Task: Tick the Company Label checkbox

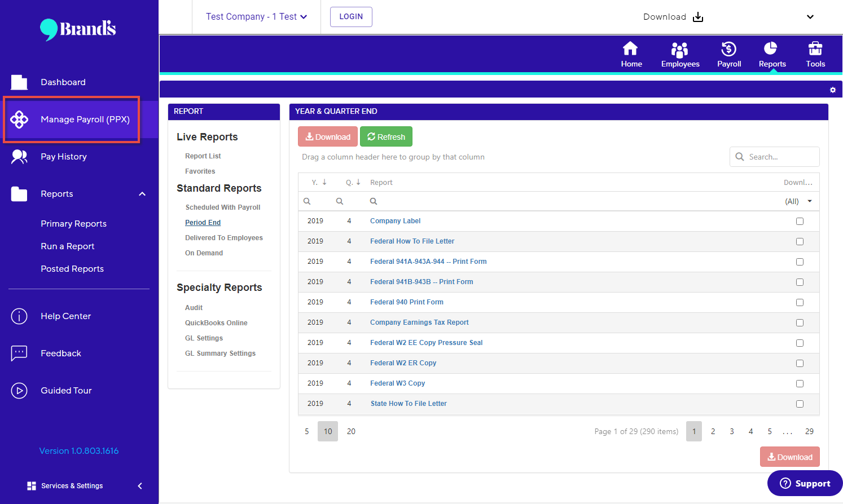Action: click(x=800, y=221)
